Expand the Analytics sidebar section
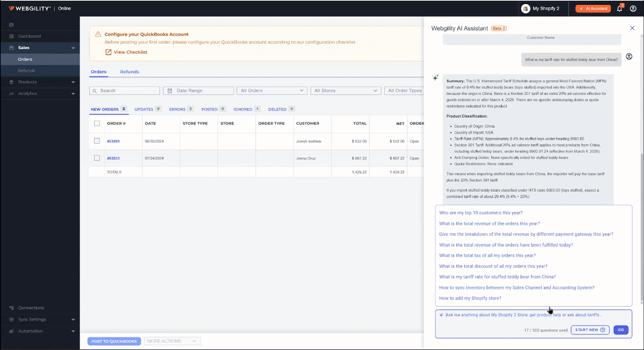 (73, 94)
